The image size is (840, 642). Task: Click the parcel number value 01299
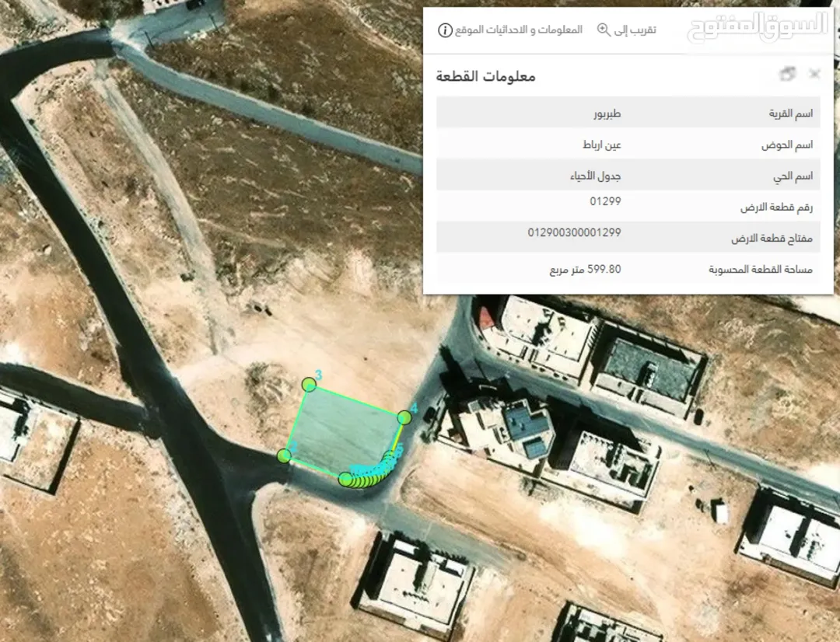(605, 201)
